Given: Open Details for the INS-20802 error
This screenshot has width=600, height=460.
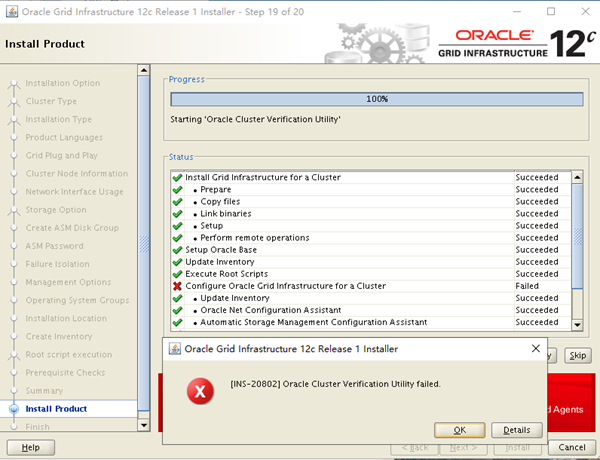Looking at the screenshot, I should [x=517, y=430].
